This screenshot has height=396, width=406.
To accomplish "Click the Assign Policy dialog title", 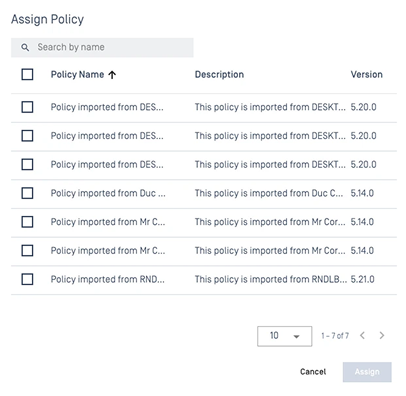I will tap(47, 19).
